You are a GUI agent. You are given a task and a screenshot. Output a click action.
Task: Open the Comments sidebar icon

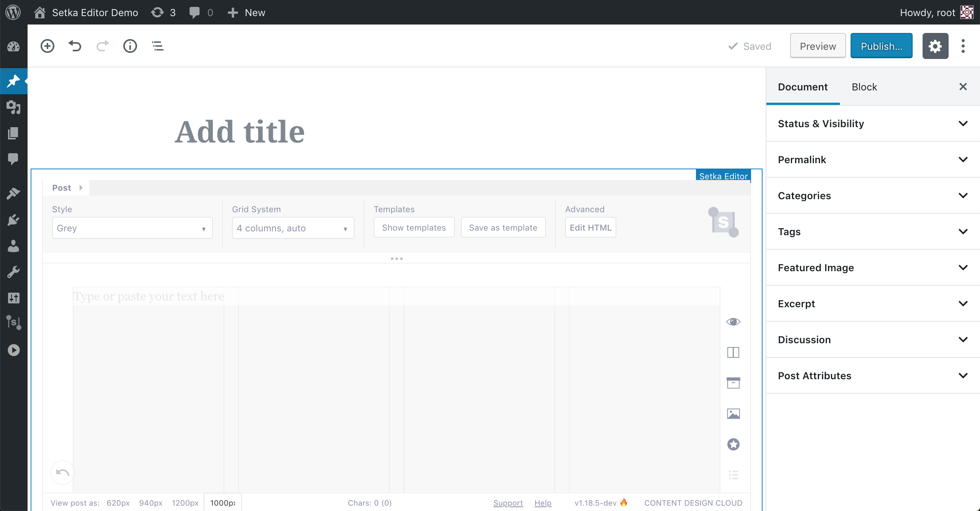pyautogui.click(x=13, y=159)
